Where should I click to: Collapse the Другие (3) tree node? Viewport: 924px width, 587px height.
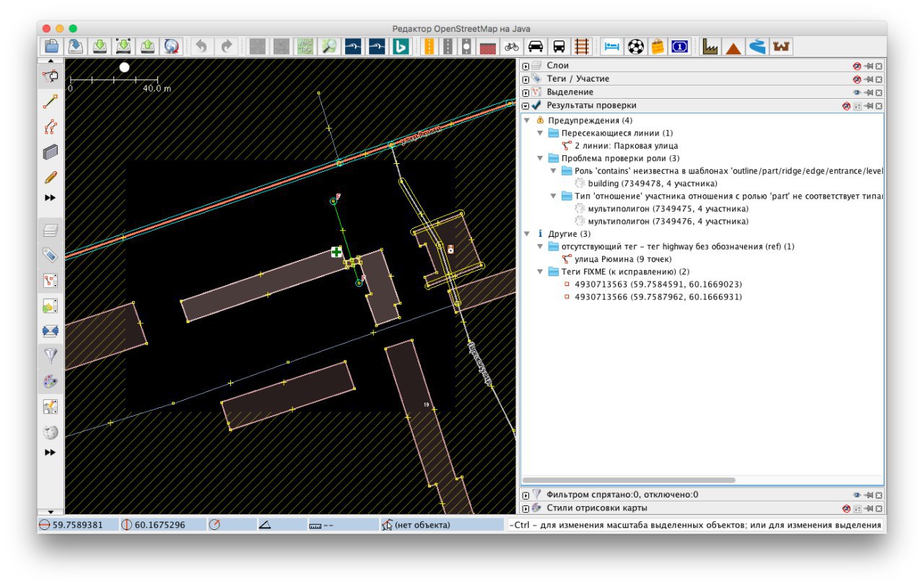[527, 234]
